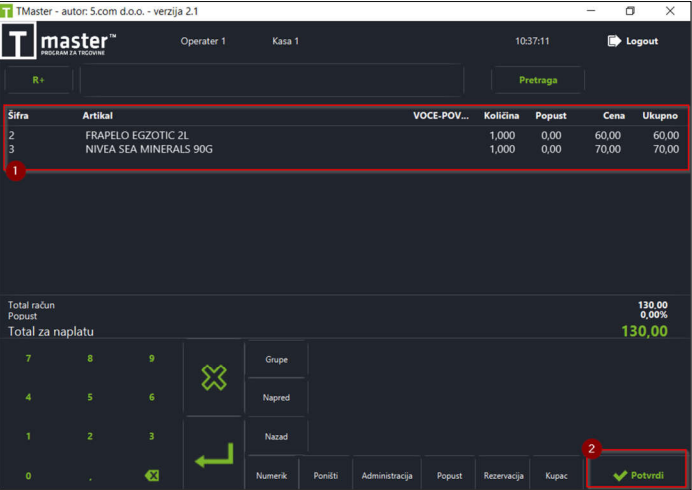The height and width of the screenshot is (490, 692).
Task: Open Rezervacija reservation option
Action: pos(504,475)
